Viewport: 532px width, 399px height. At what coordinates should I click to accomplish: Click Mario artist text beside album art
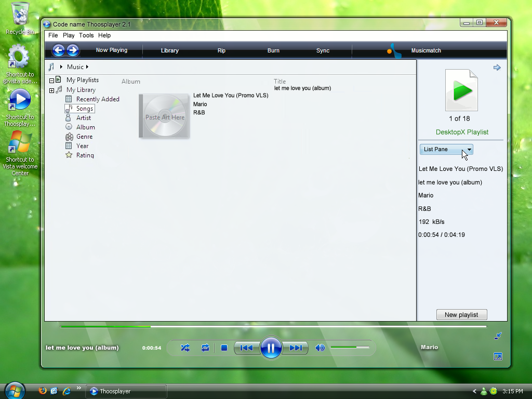click(200, 104)
